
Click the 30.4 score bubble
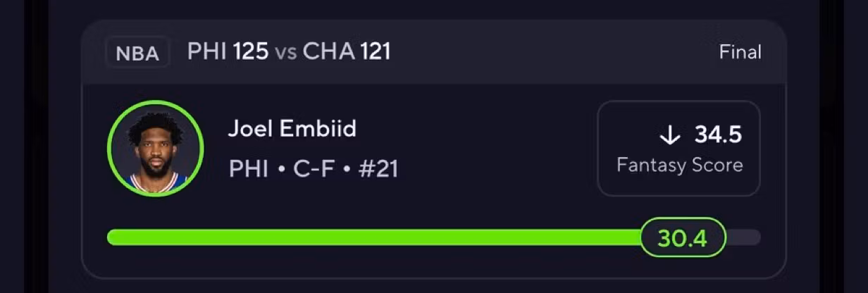[x=683, y=238]
